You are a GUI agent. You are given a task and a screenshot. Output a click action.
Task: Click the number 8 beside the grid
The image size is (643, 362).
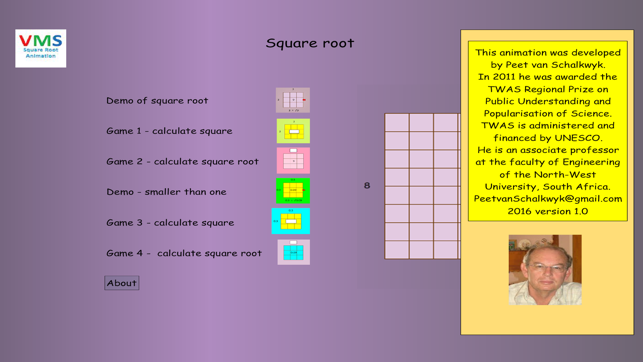tap(367, 186)
